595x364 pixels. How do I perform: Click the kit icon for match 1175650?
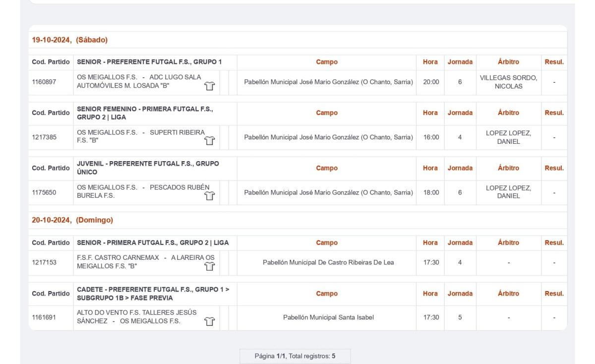tap(210, 196)
